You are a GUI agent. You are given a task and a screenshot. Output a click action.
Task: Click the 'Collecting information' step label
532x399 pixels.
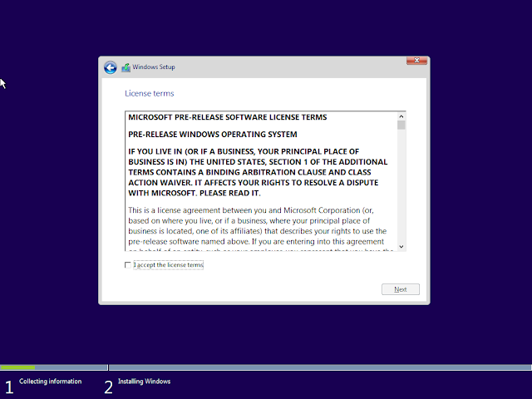(50, 382)
